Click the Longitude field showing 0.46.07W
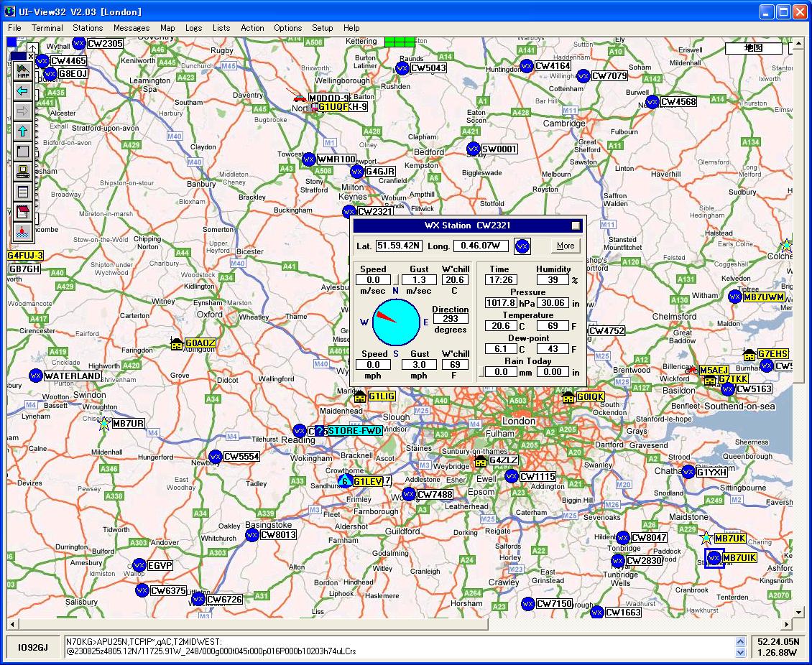The image size is (812, 665). [x=481, y=246]
